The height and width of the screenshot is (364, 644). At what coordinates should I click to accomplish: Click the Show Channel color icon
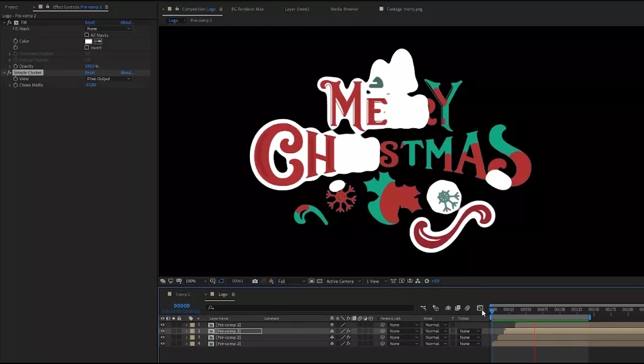[271, 281]
